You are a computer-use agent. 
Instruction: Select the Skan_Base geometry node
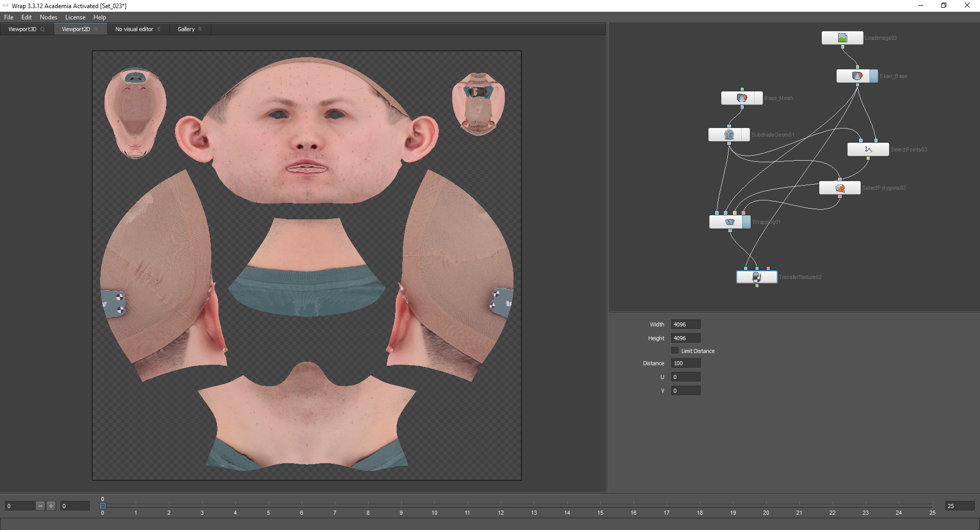point(857,76)
